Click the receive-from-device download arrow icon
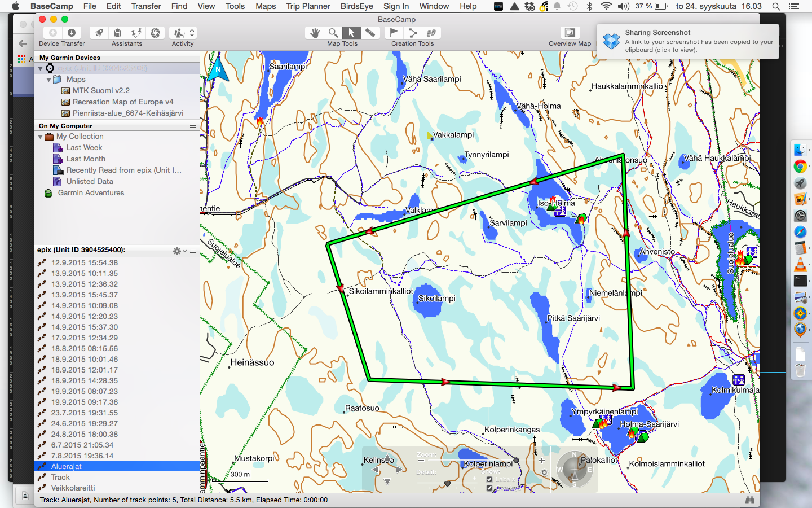The height and width of the screenshot is (508, 812). pos(72,33)
